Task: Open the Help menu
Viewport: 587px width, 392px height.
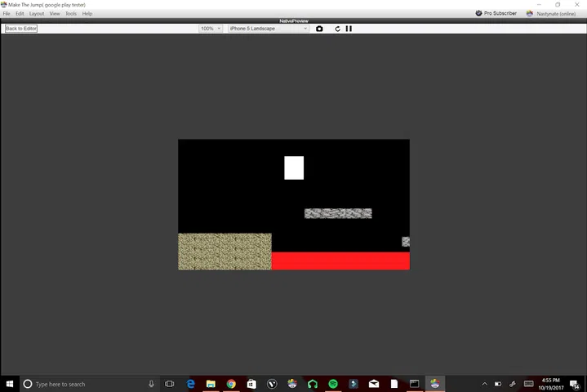Action: pos(87,14)
